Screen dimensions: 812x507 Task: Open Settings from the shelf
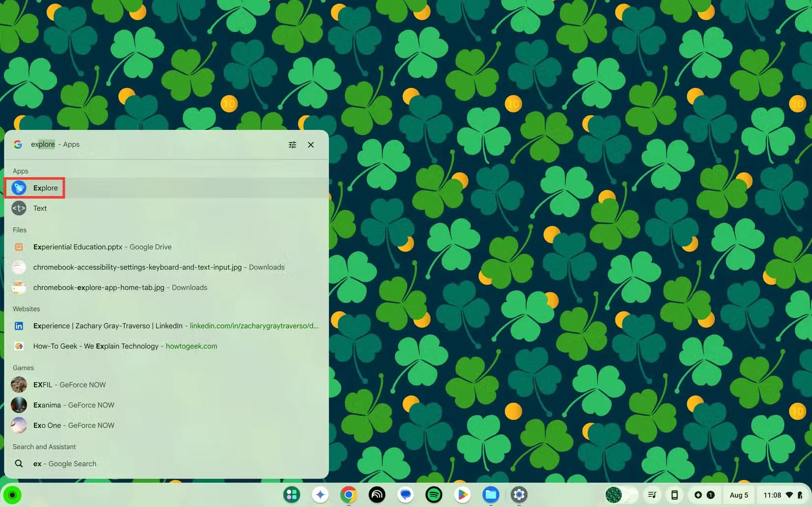pos(519,495)
